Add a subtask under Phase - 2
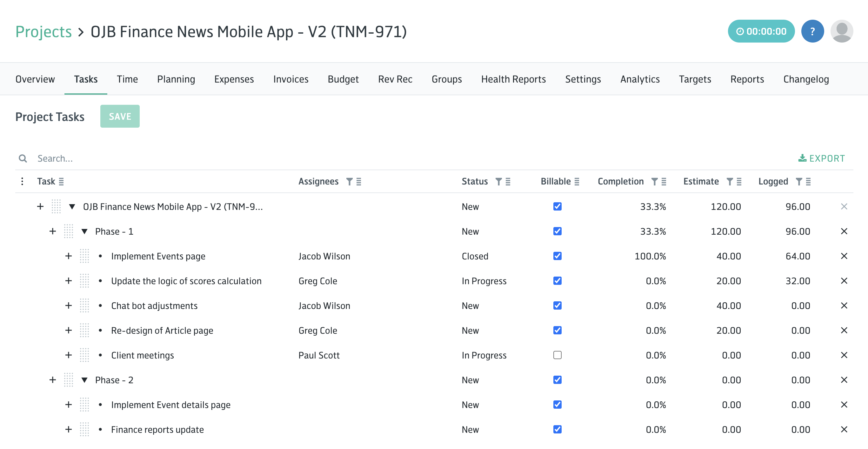This screenshot has height=449, width=868. coord(53,380)
